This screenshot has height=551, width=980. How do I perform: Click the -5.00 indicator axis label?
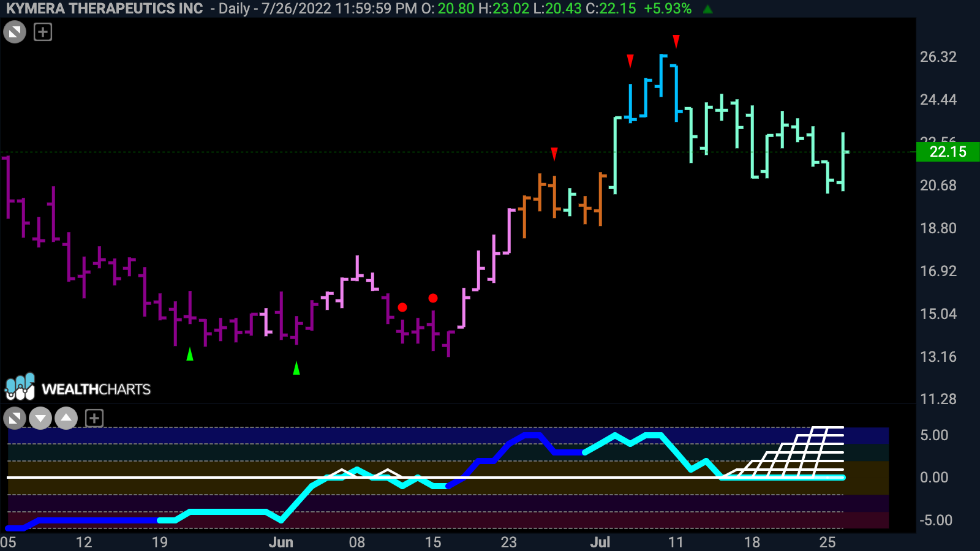coord(936,520)
